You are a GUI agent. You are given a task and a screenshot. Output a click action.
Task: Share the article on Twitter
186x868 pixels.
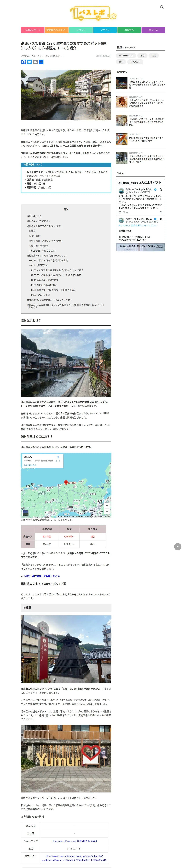tap(29, 62)
